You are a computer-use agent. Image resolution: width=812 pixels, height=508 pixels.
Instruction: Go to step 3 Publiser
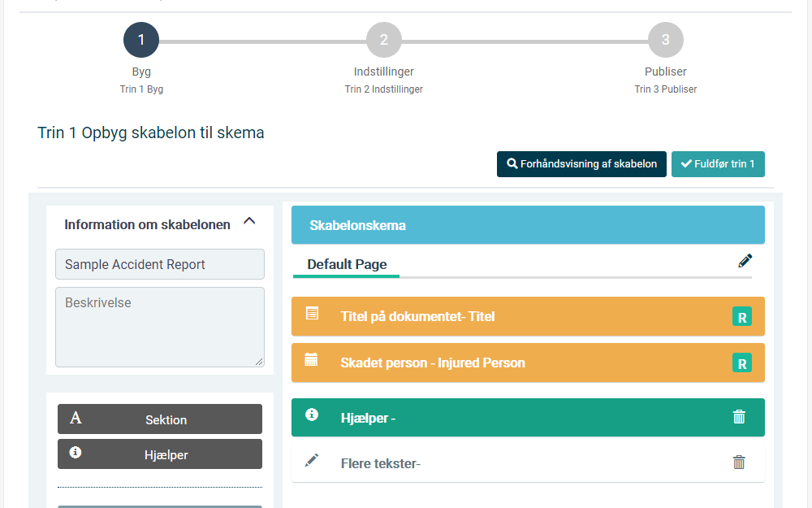pyautogui.click(x=666, y=40)
